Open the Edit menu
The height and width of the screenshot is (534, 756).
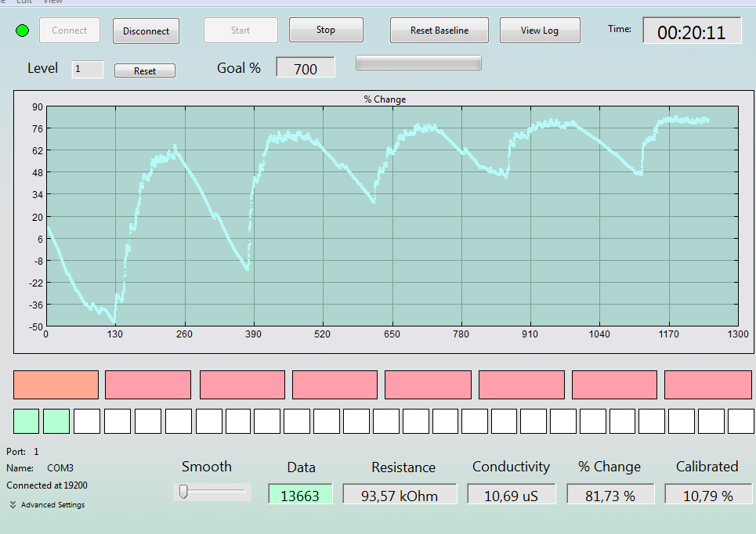pyautogui.click(x=24, y=2)
